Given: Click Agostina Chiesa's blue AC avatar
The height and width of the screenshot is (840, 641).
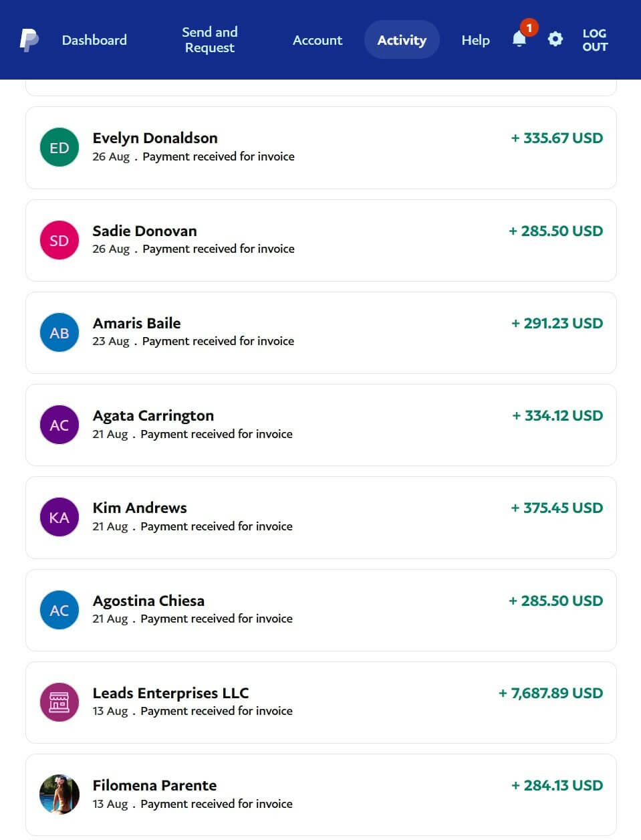Looking at the screenshot, I should pos(59,610).
